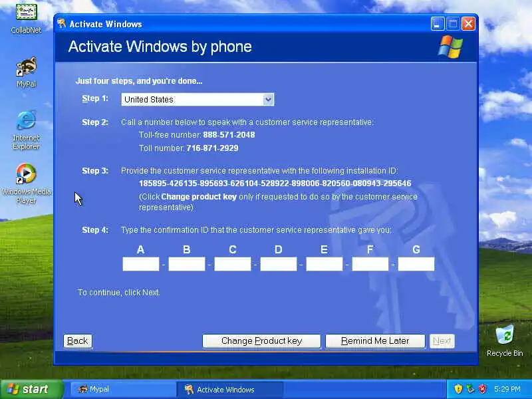532x399 pixels.
Task: Focus confirmation ID field G
Action: click(416, 264)
